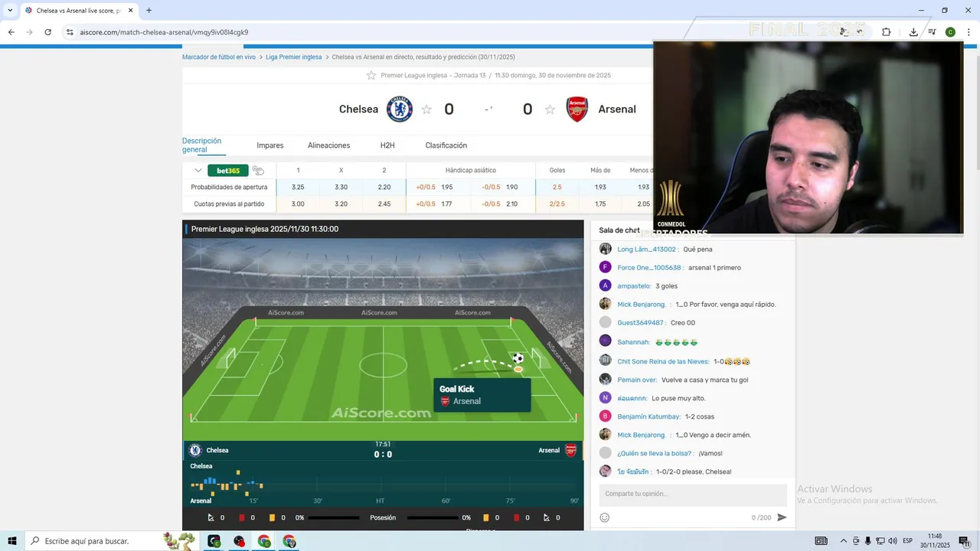Click Arsenal corner flag stat icon

(x=547, y=518)
